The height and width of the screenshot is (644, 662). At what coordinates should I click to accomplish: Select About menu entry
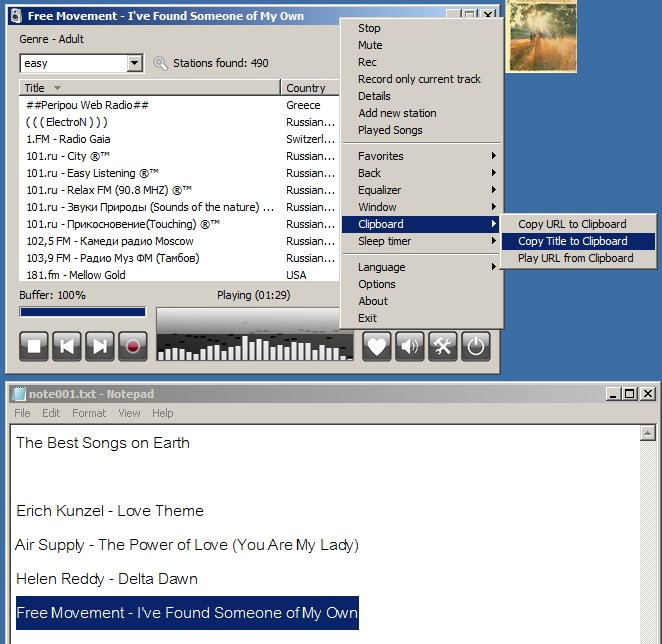421,301
